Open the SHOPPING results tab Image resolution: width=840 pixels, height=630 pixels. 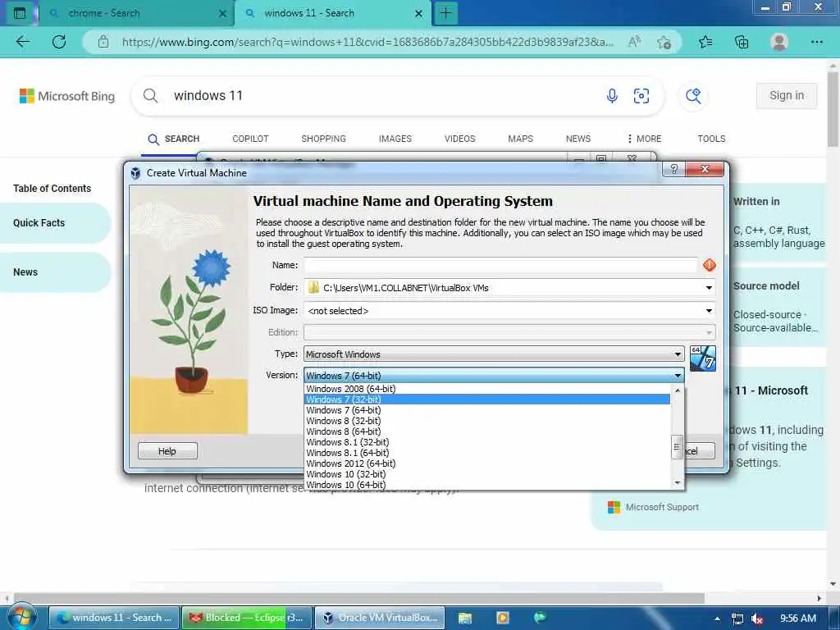(323, 139)
